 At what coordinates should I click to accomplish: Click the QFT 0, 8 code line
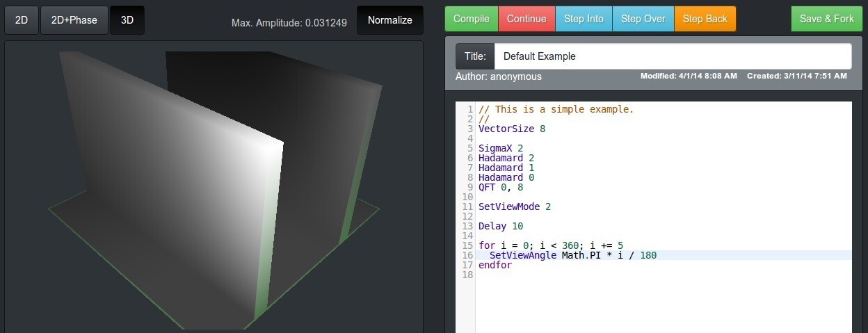coord(500,187)
